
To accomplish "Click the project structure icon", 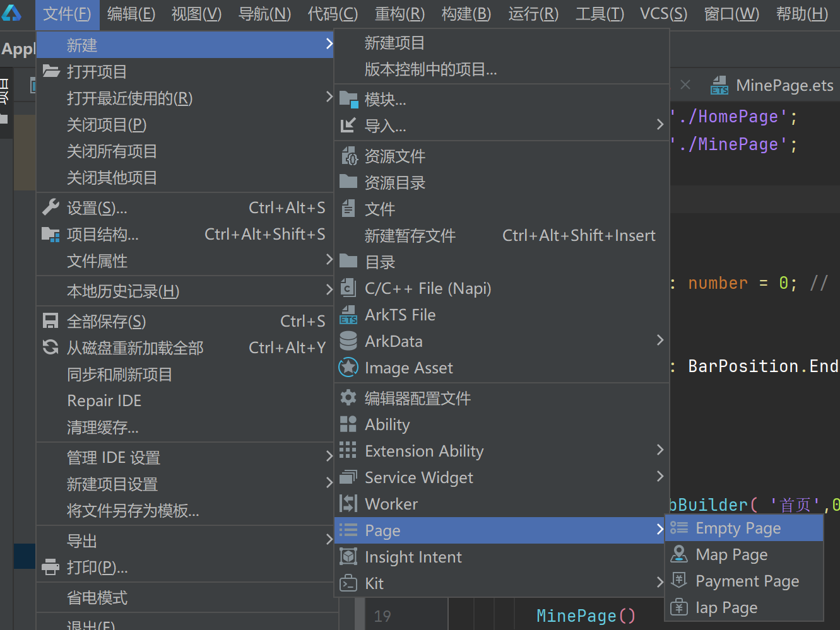I will (50, 234).
